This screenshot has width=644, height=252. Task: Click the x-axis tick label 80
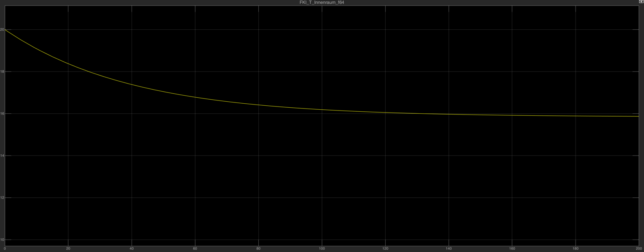258,248
